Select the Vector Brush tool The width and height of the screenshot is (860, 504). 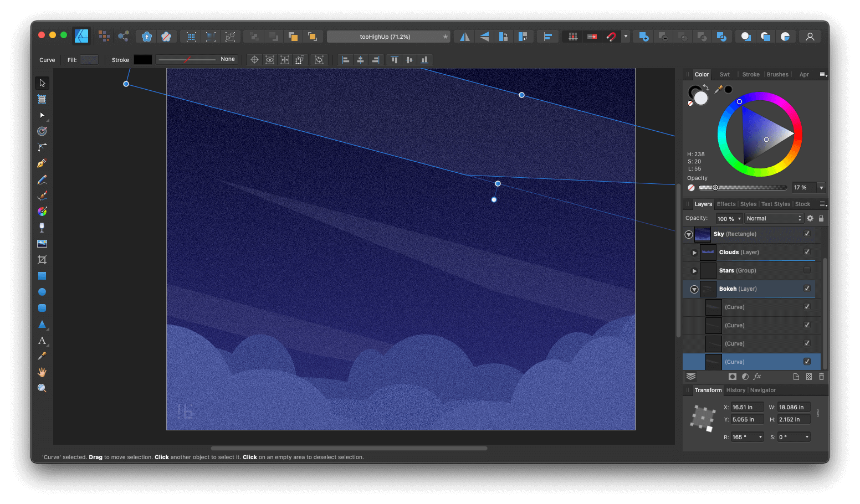tap(42, 195)
